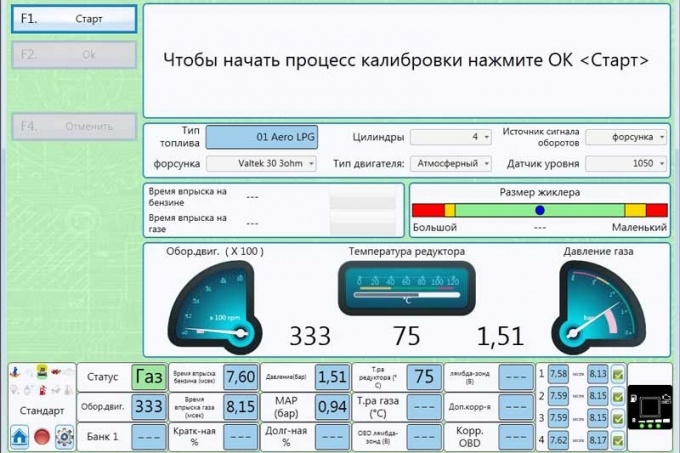The image size is (680, 453).
Task: Click cylinder 1 petrol time 7,58
Action: click(x=558, y=374)
